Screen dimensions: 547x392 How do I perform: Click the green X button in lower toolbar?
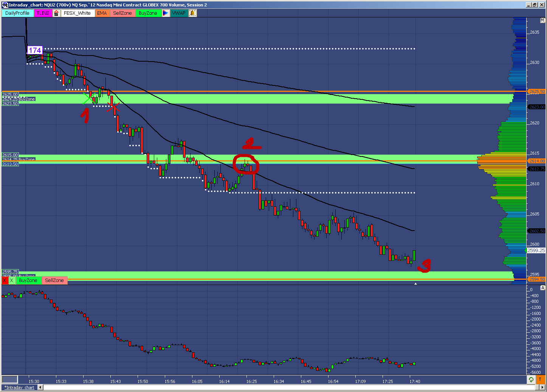[x=12, y=280]
